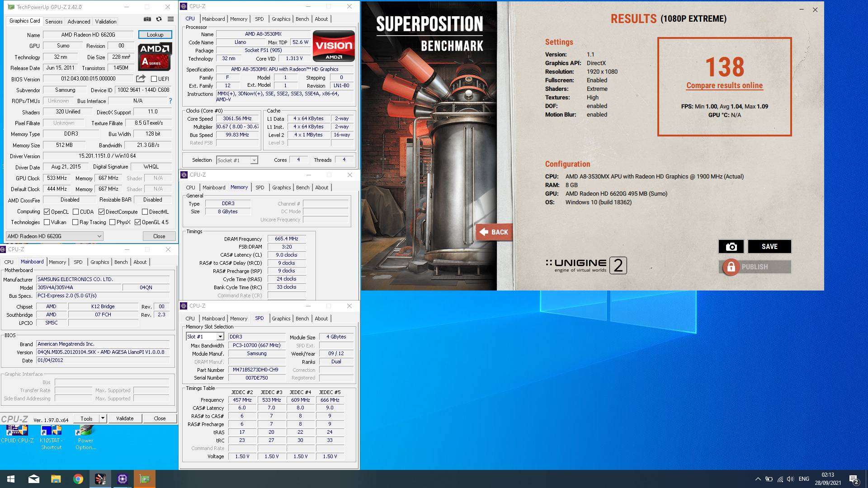Click CPU-Z taskbar icon
The image size is (868, 488).
tap(123, 479)
